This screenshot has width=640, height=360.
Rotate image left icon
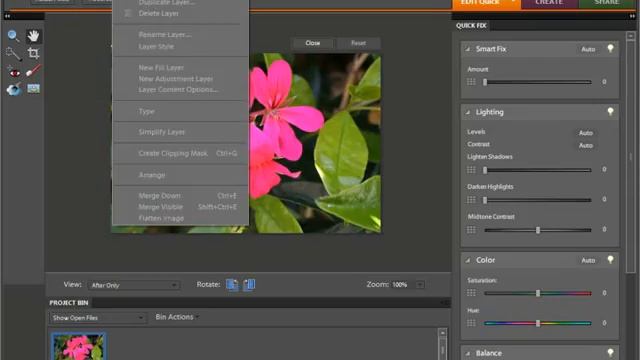[232, 284]
